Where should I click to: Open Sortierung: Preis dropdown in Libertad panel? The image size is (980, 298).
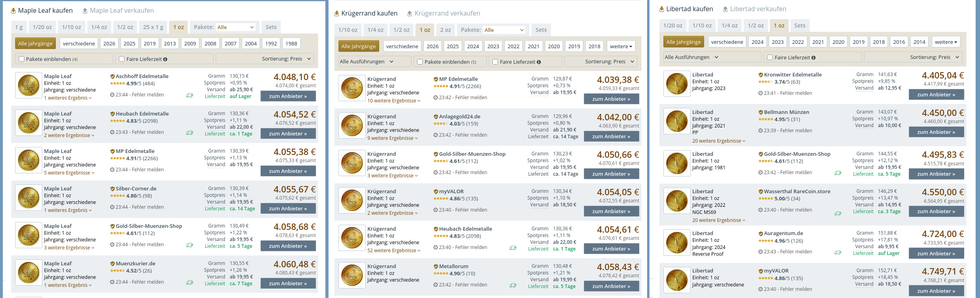(913, 57)
